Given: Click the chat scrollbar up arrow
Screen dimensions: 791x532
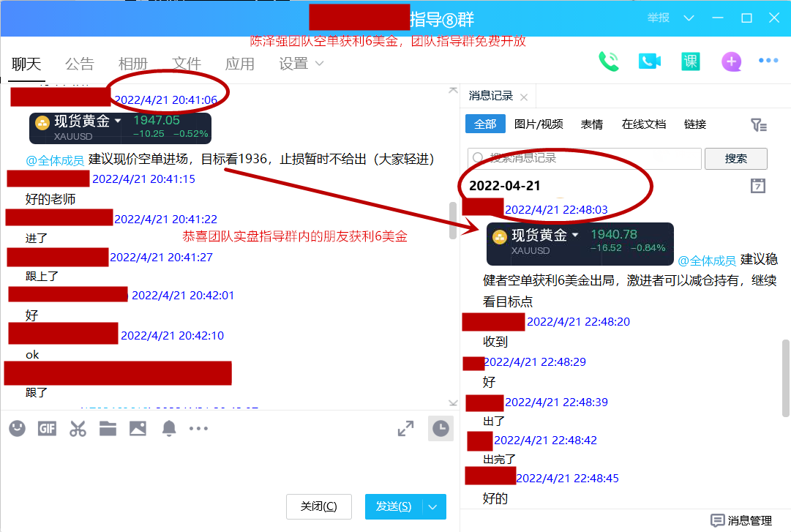Looking at the screenshot, I should click(453, 90).
